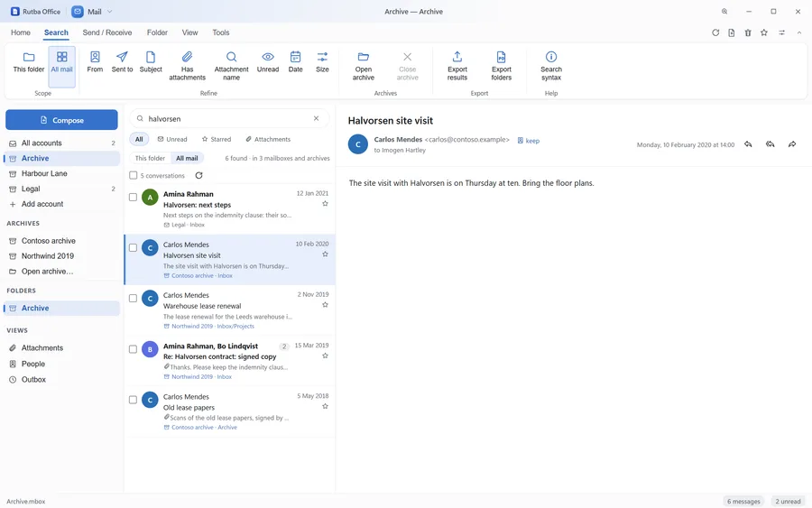Switch results scope to This folder pill
812x508 pixels.
pos(150,159)
